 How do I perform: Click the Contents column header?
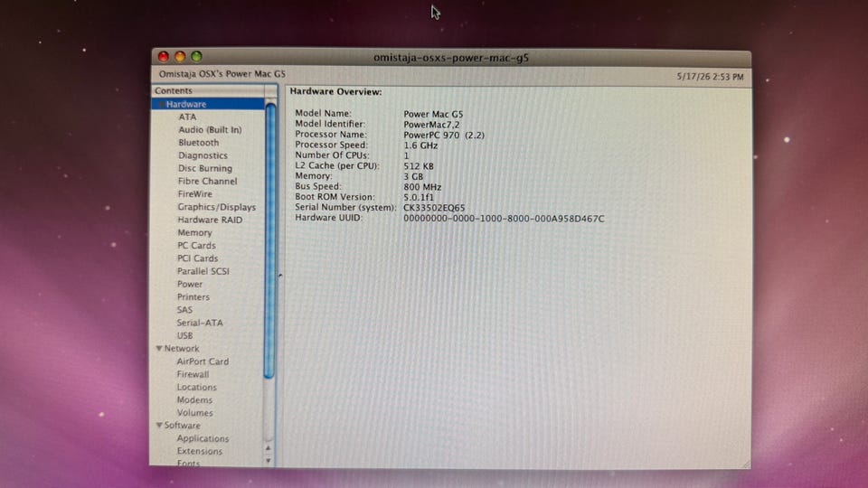click(208, 90)
